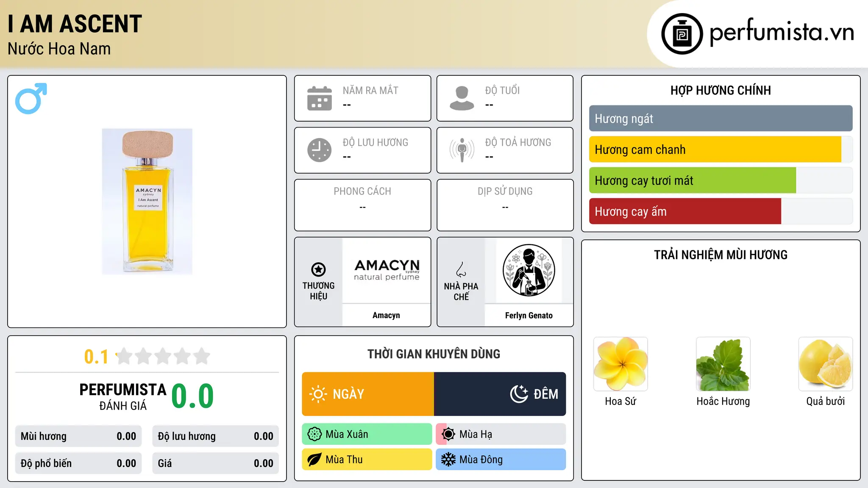This screenshot has height=488, width=868.
Task: Click the blue male gender symbol
Action: [x=31, y=98]
